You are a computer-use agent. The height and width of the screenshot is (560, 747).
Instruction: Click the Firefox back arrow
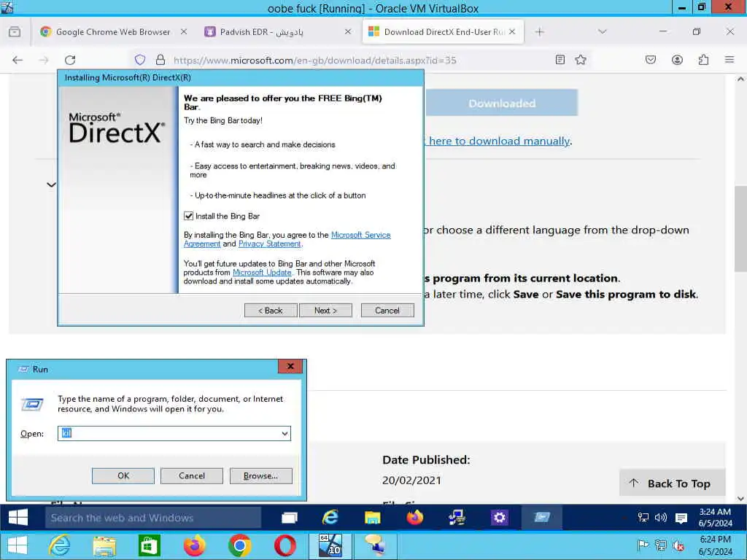pyautogui.click(x=18, y=60)
